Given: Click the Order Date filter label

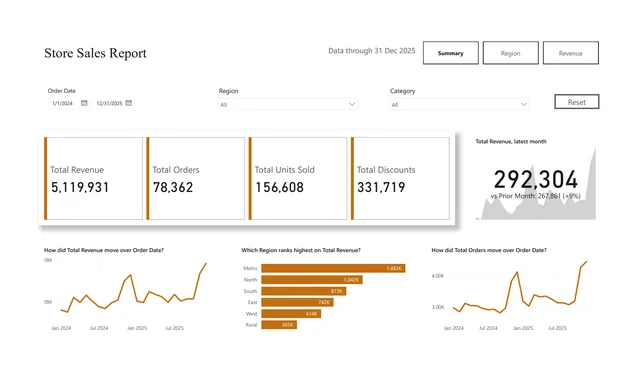Looking at the screenshot, I should click(62, 91).
